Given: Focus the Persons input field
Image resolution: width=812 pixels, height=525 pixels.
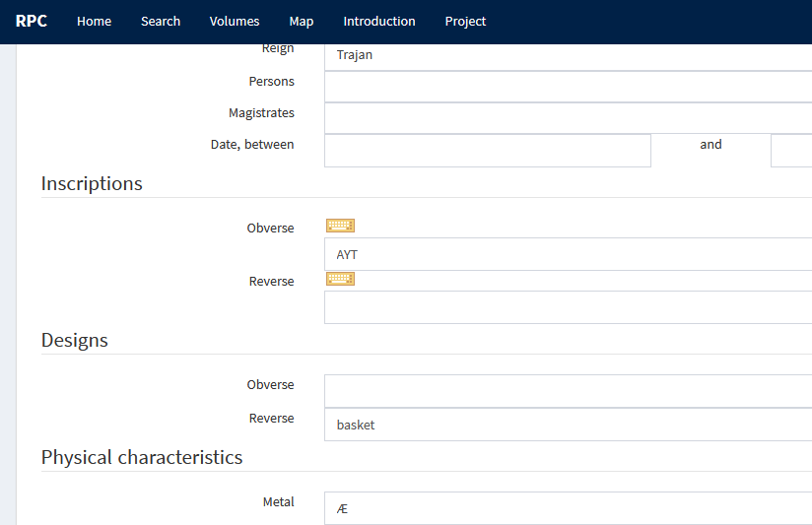Looking at the screenshot, I should [568, 87].
